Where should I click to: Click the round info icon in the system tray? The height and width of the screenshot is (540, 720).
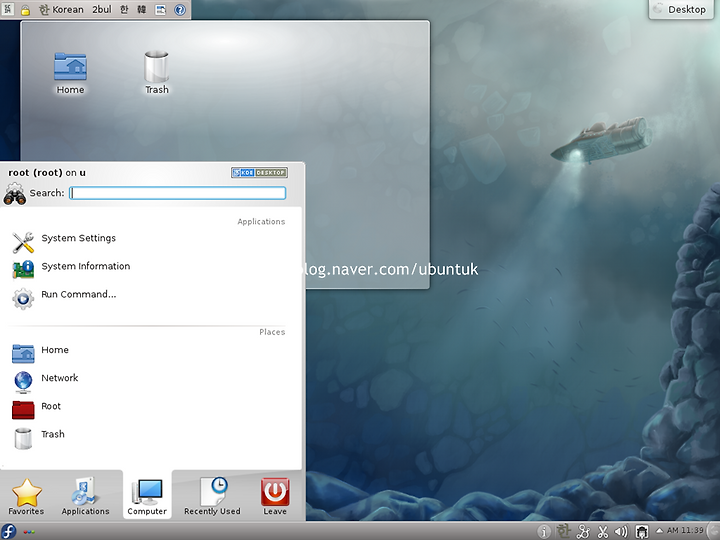click(544, 532)
